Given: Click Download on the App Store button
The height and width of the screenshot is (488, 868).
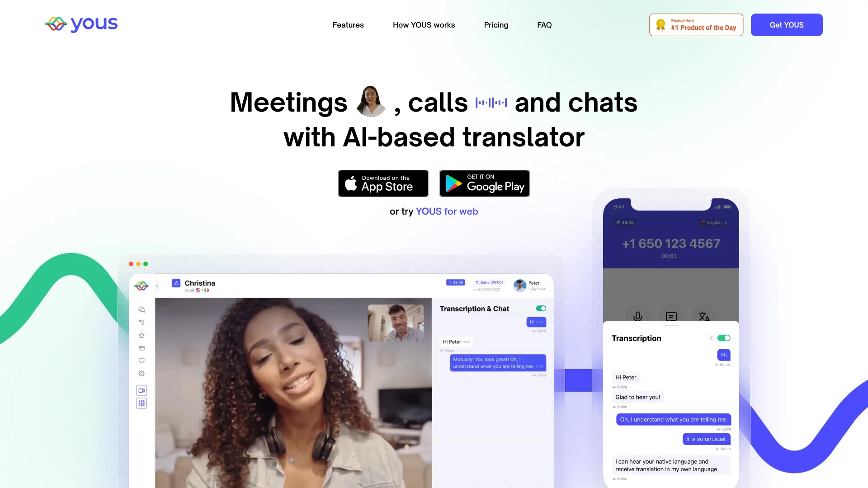Looking at the screenshot, I should tap(383, 183).
